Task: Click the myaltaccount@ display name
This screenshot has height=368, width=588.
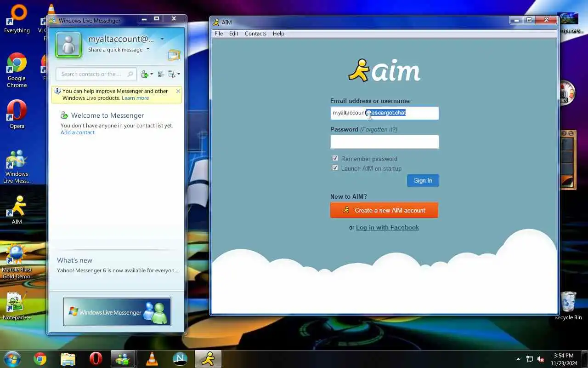Action: (x=121, y=39)
